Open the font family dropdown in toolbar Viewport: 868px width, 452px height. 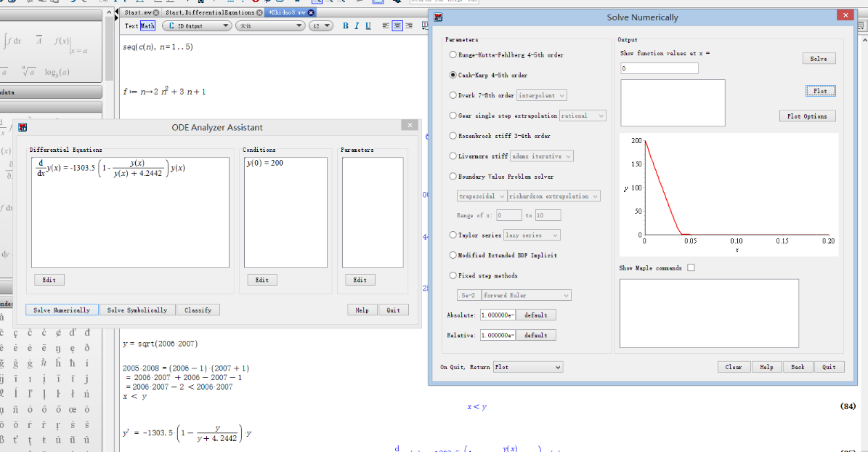270,26
